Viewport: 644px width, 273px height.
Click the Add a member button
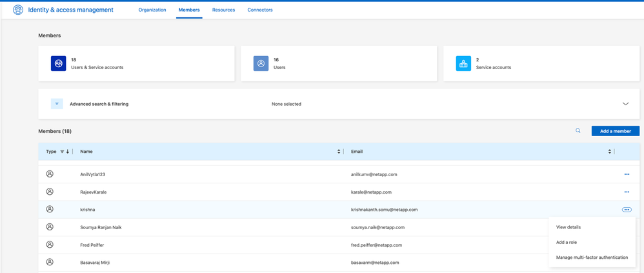[x=615, y=131]
